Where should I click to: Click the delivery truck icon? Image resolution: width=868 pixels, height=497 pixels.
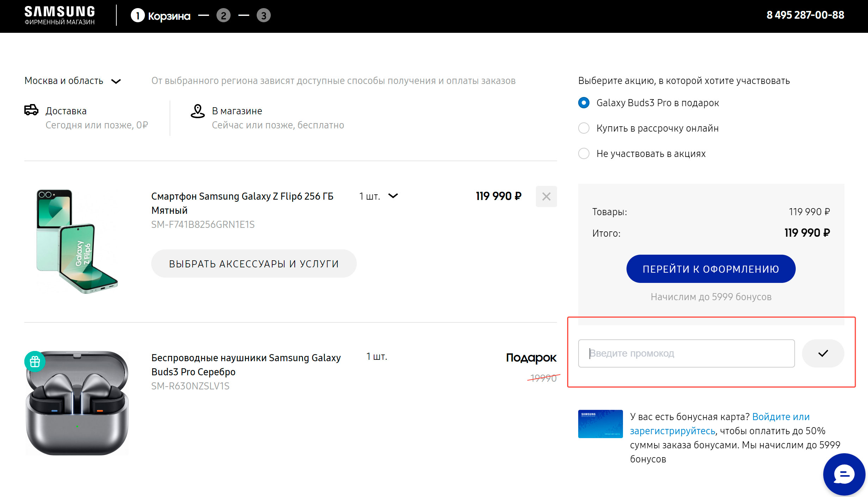(31, 110)
